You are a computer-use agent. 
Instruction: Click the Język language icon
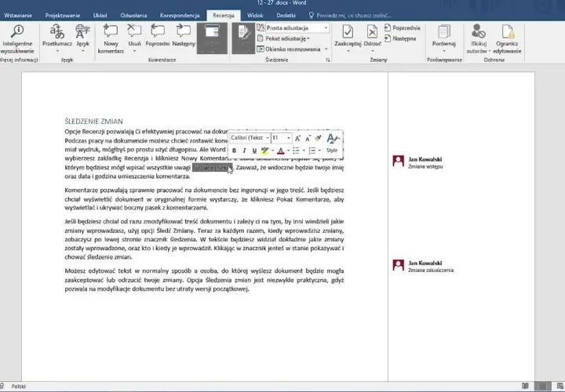[x=82, y=31]
